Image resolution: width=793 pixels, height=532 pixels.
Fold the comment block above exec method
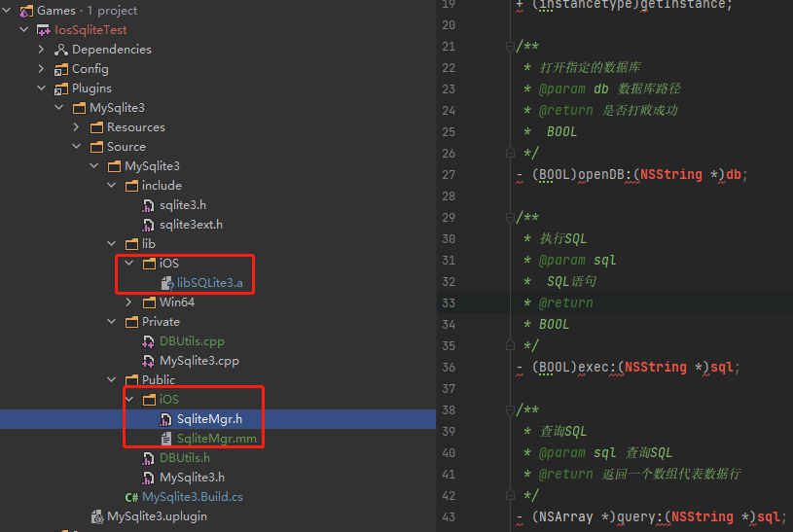click(509, 218)
